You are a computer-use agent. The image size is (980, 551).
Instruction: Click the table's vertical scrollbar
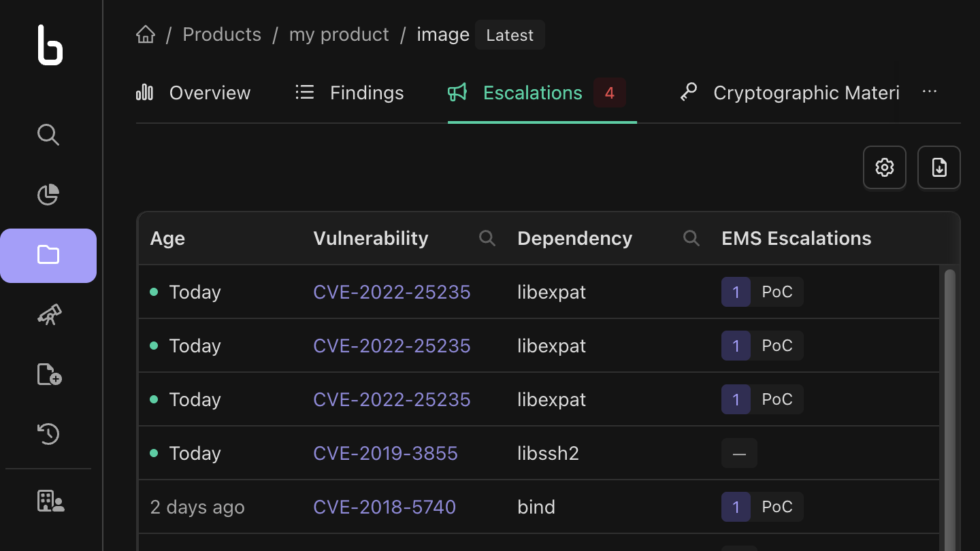(949, 408)
